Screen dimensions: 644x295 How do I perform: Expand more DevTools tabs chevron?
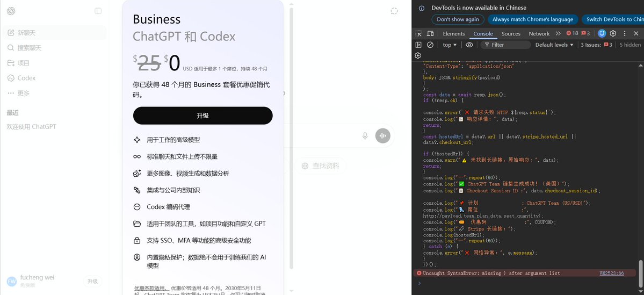tap(558, 34)
